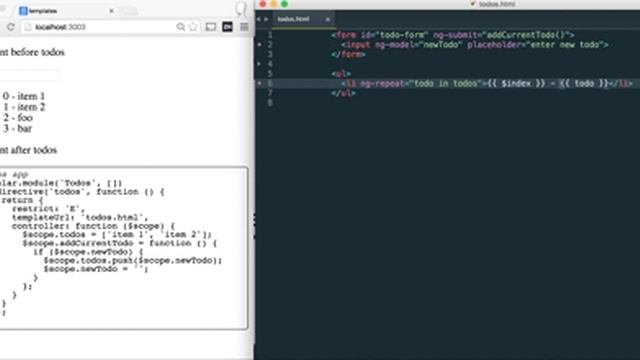
Task: Click list item '3 - bar'
Action: [17, 128]
